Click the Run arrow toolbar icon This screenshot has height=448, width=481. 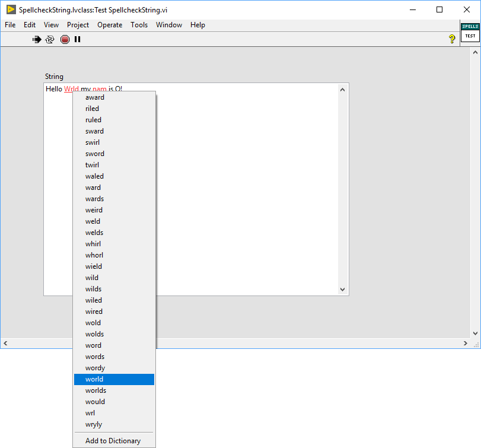coord(37,39)
